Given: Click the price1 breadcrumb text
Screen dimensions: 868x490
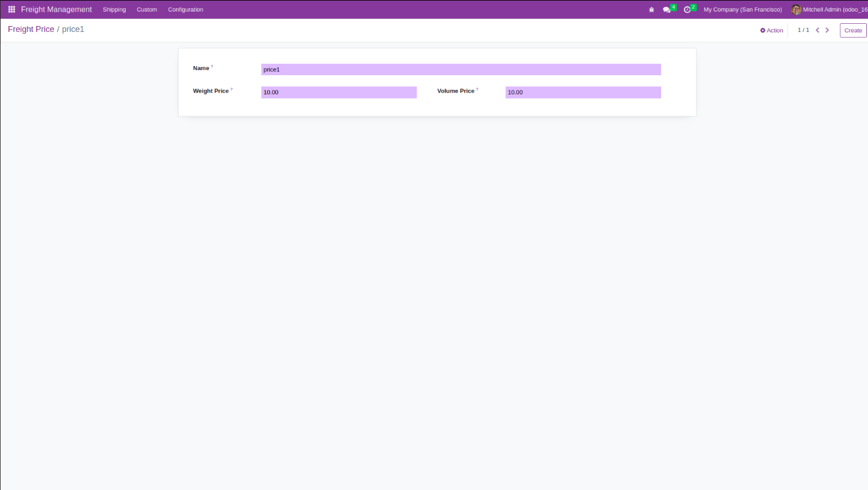Looking at the screenshot, I should 73,29.
